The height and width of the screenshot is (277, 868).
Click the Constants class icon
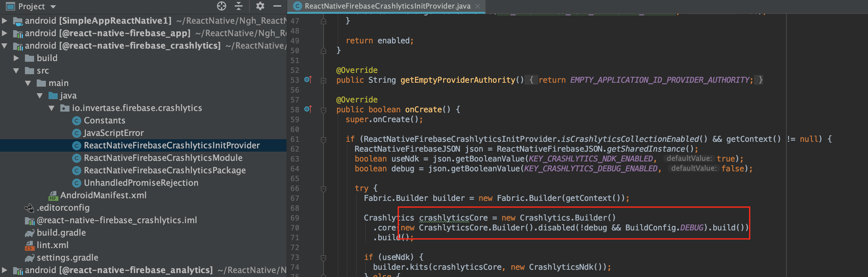pos(77,121)
